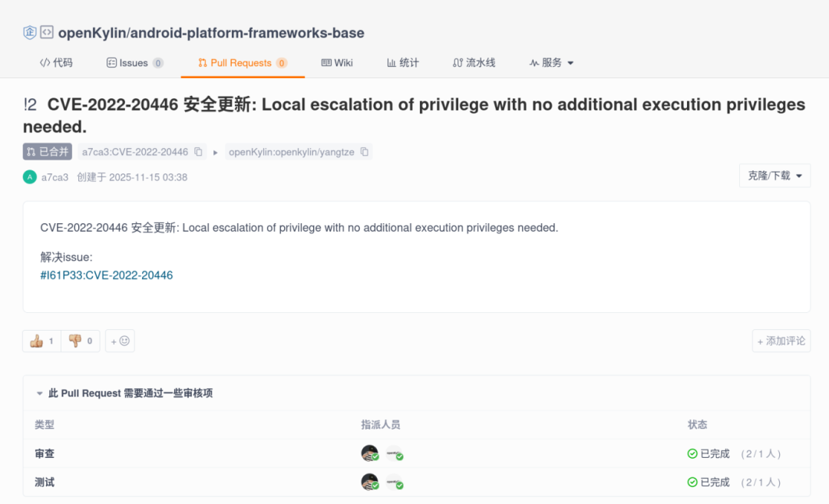Click reviewer avatar in 审查 row
The width and height of the screenshot is (829, 504).
pos(369,453)
